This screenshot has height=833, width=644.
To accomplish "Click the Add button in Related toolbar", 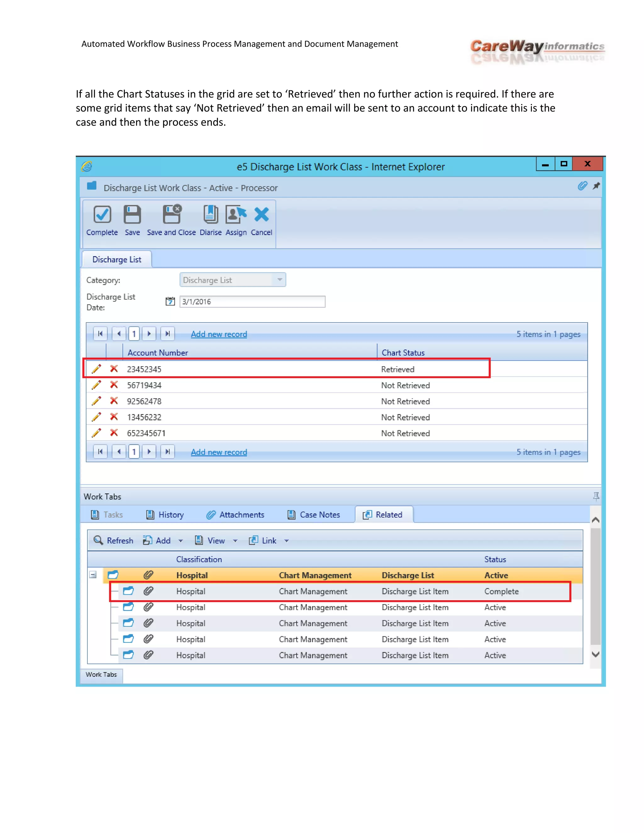I will (157, 540).
